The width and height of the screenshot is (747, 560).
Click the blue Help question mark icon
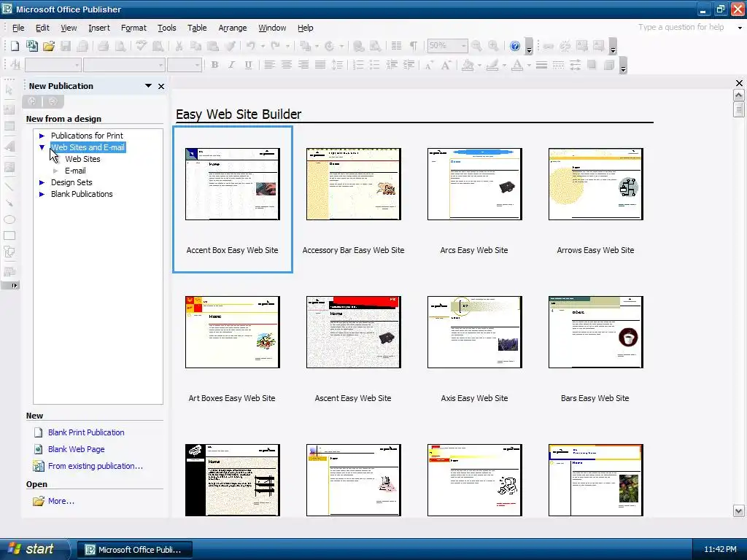[x=515, y=46]
